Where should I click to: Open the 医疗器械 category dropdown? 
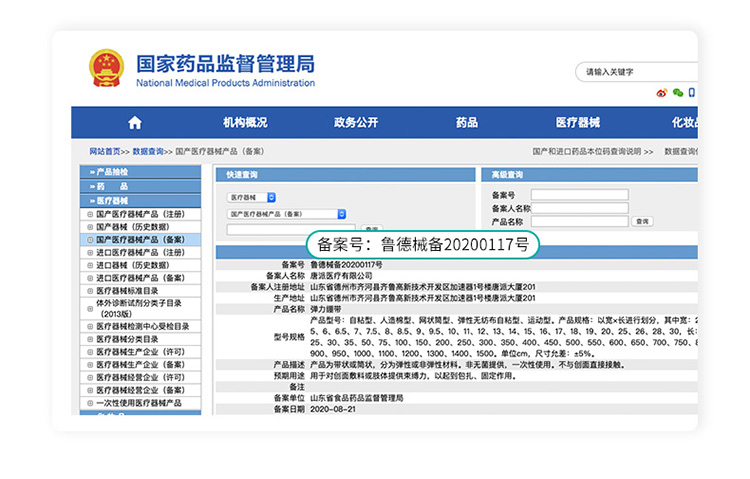(251, 197)
